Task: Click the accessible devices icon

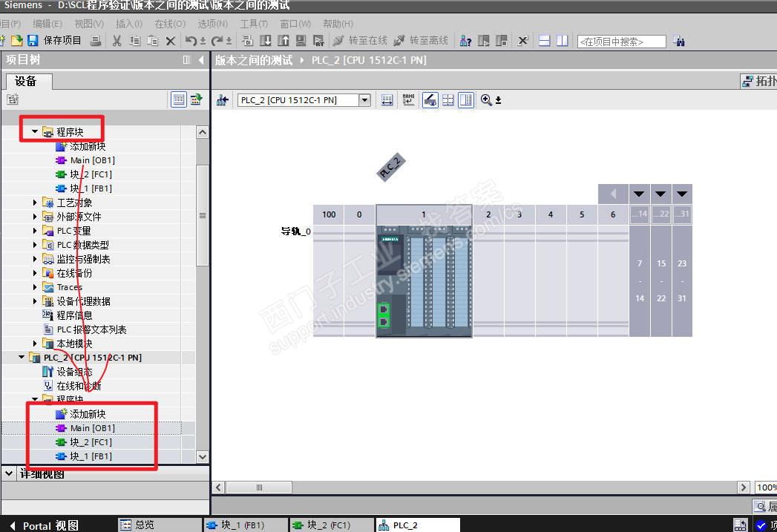Action: pos(465,41)
